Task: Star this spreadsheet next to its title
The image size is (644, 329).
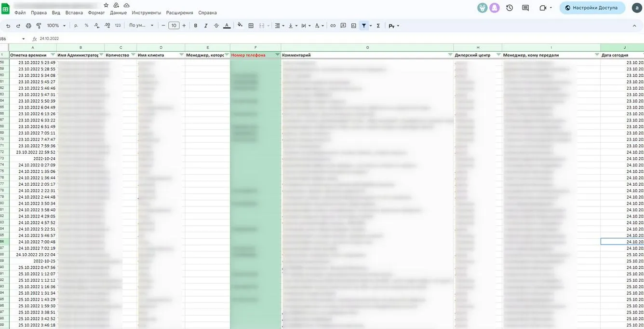Action: click(106, 5)
